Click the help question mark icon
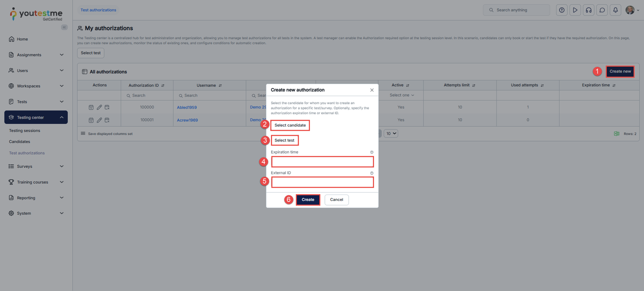 click(561, 10)
